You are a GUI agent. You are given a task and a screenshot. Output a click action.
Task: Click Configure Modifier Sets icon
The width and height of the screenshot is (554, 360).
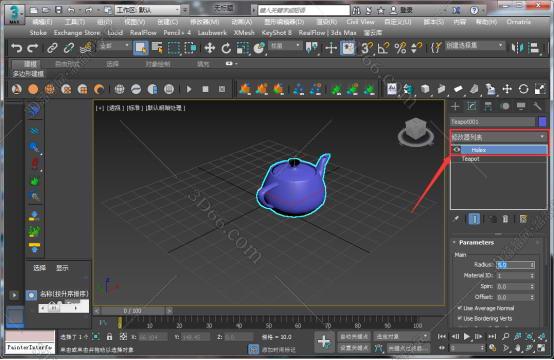[x=523, y=219]
